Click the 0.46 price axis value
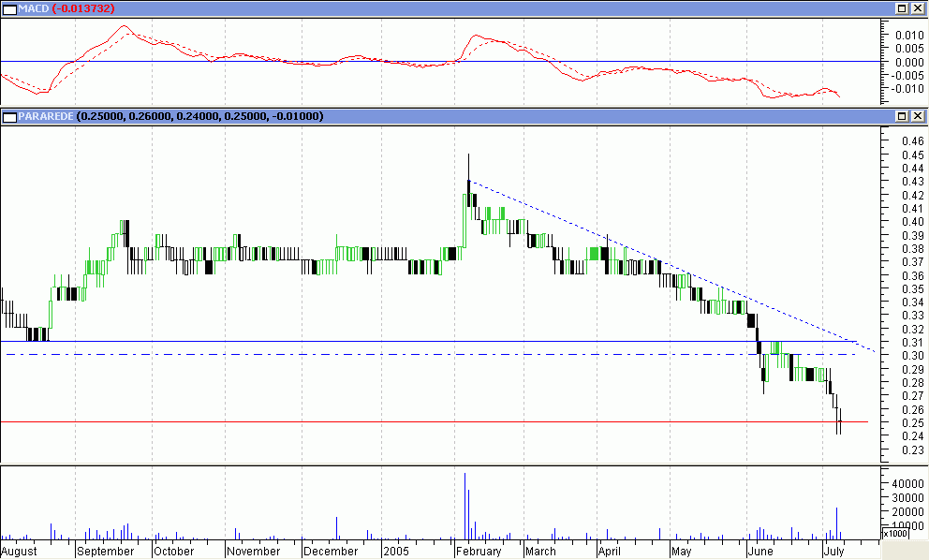 tap(912, 141)
